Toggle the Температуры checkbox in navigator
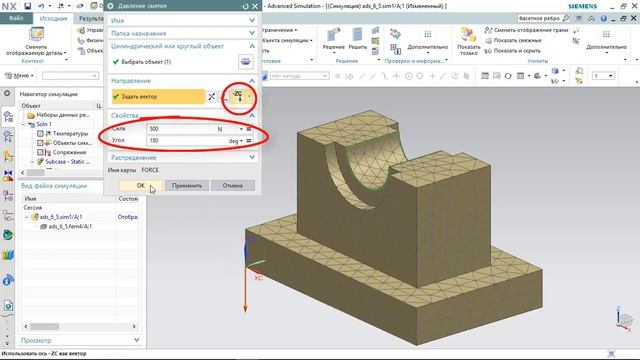Screen dimensions: 640x360 pos(40,133)
